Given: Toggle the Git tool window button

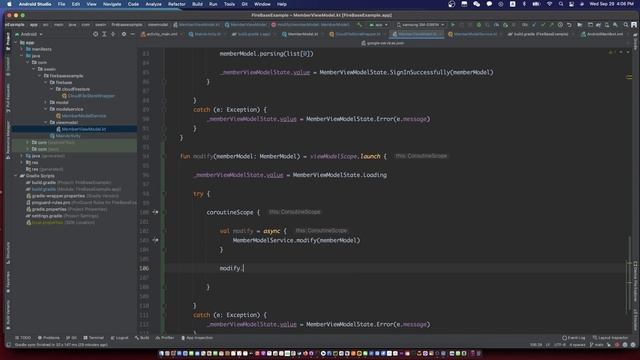Looking at the screenshot, I should click(71, 338).
